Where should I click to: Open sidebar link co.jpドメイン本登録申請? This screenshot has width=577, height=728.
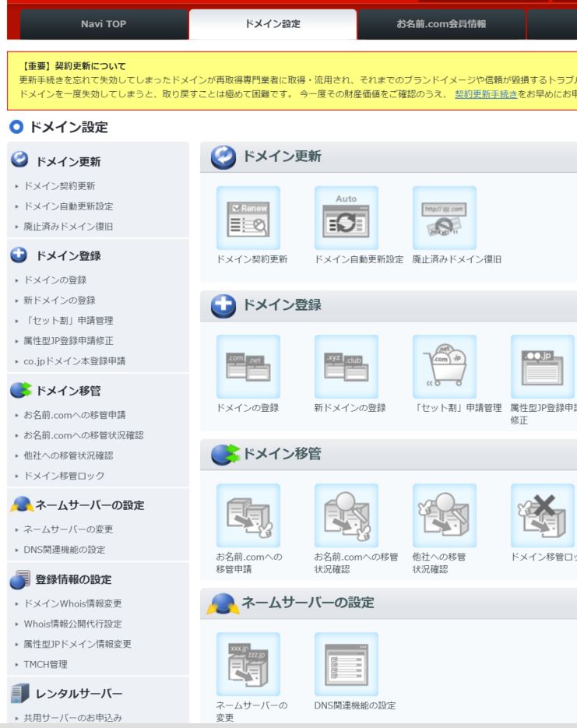click(x=75, y=360)
